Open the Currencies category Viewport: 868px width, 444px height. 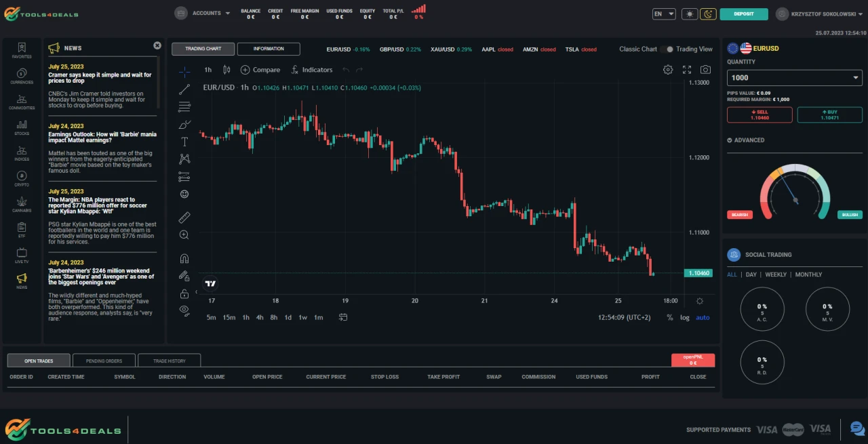click(22, 77)
